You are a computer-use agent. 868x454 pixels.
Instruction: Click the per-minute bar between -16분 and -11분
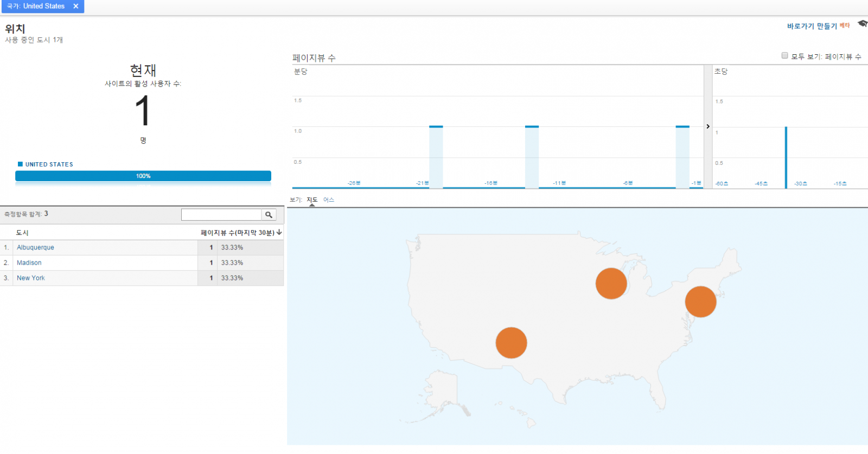[532, 157]
